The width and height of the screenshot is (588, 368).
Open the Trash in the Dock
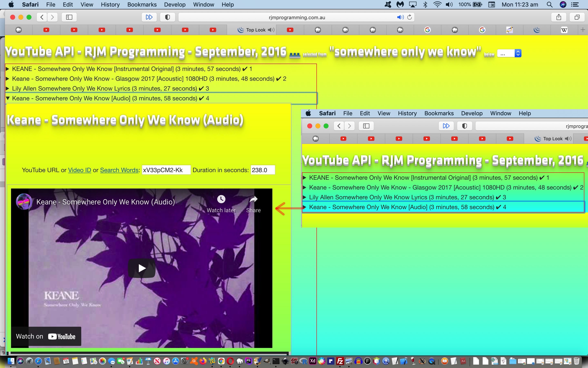(x=576, y=361)
